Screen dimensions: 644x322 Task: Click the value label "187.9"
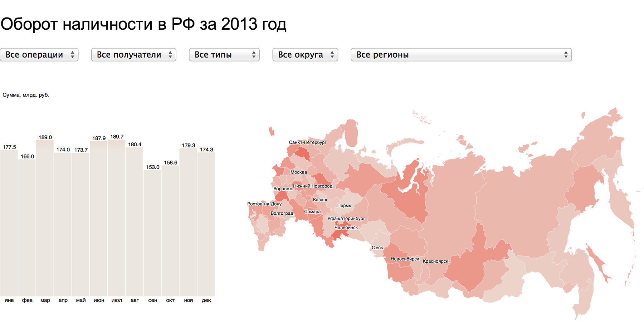[x=99, y=138]
